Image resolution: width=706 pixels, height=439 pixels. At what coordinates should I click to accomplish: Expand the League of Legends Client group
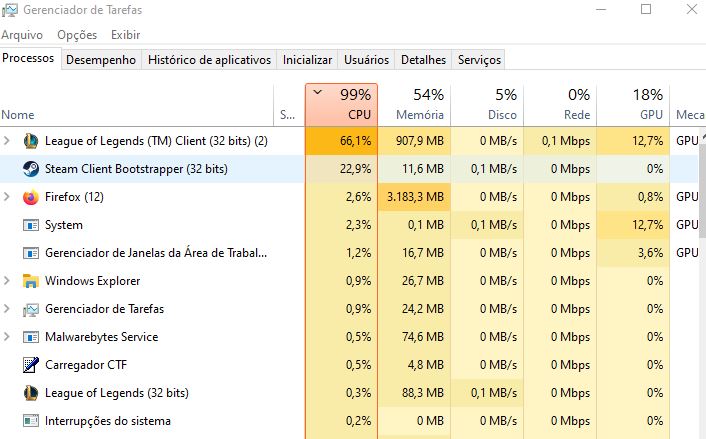7,140
